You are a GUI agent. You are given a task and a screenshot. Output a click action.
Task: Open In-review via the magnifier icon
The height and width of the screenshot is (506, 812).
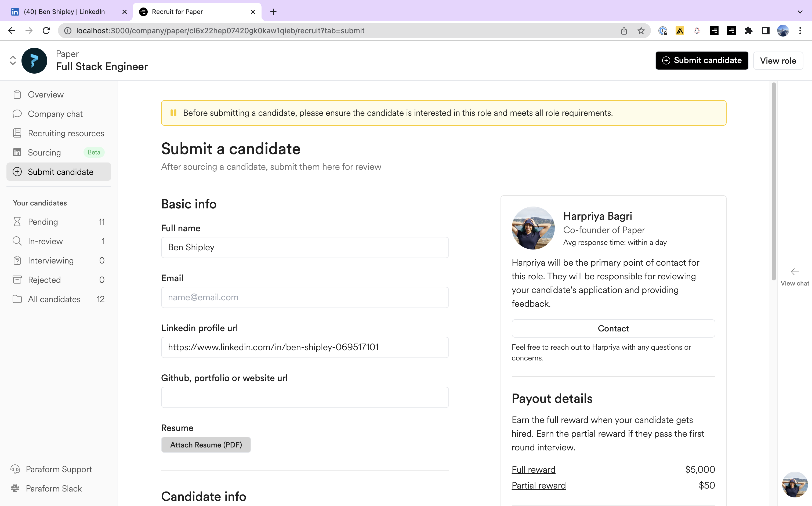tap(17, 241)
